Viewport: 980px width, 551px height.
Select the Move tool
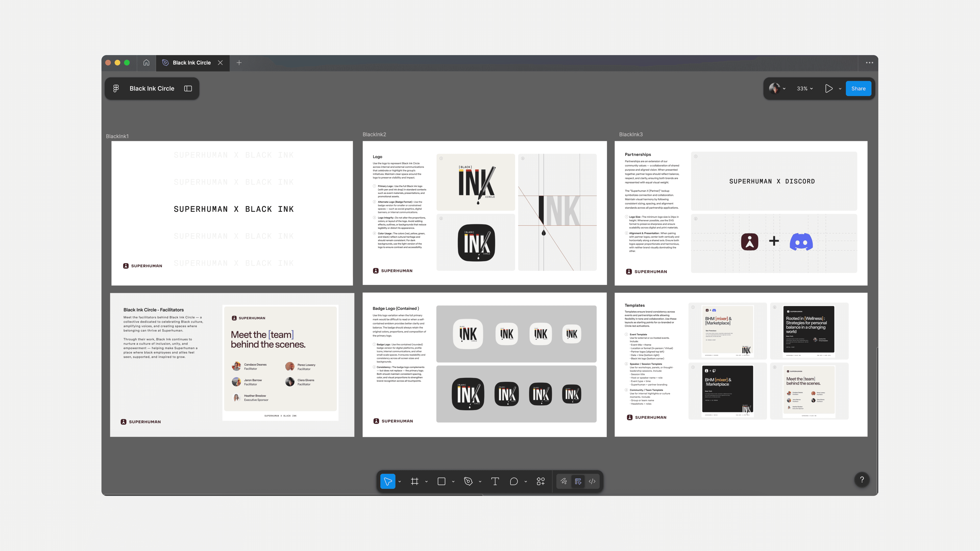388,481
